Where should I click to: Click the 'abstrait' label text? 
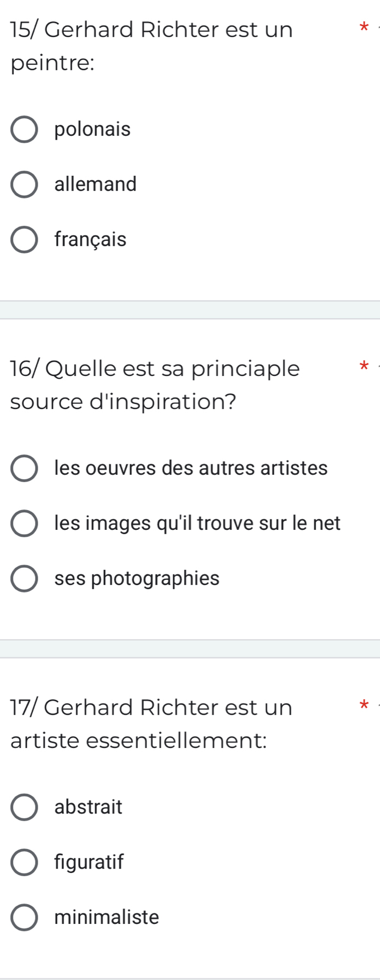[x=88, y=807]
